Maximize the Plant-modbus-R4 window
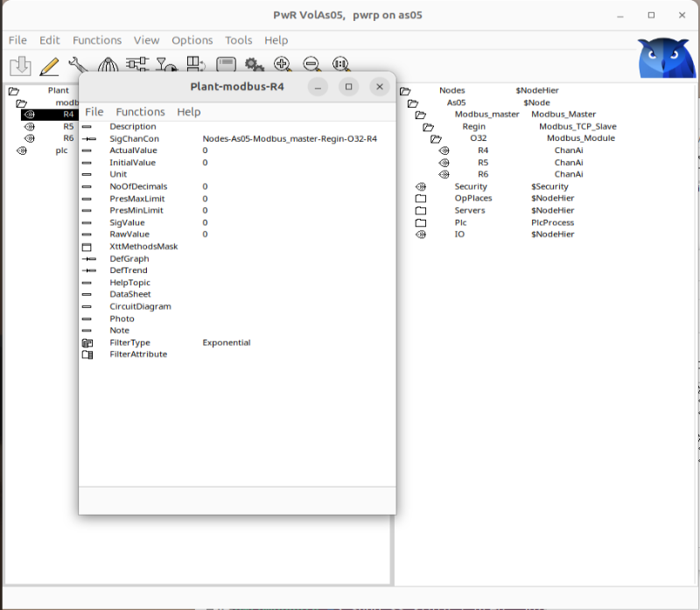The image size is (700, 610). click(348, 87)
